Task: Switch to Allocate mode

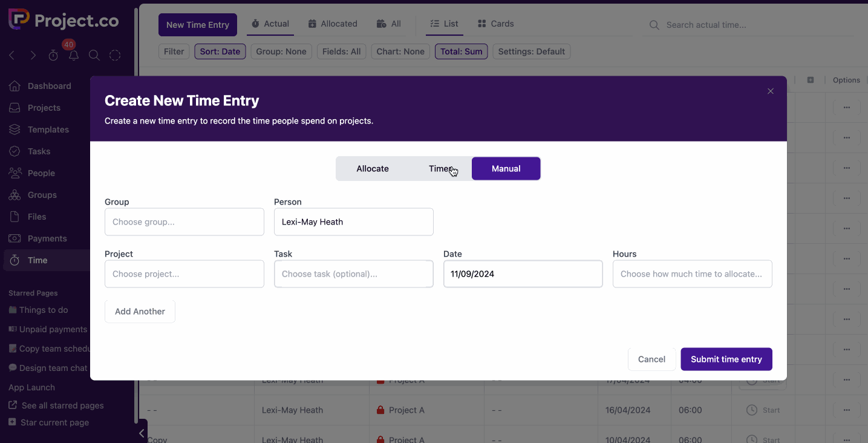Action: pos(373,169)
